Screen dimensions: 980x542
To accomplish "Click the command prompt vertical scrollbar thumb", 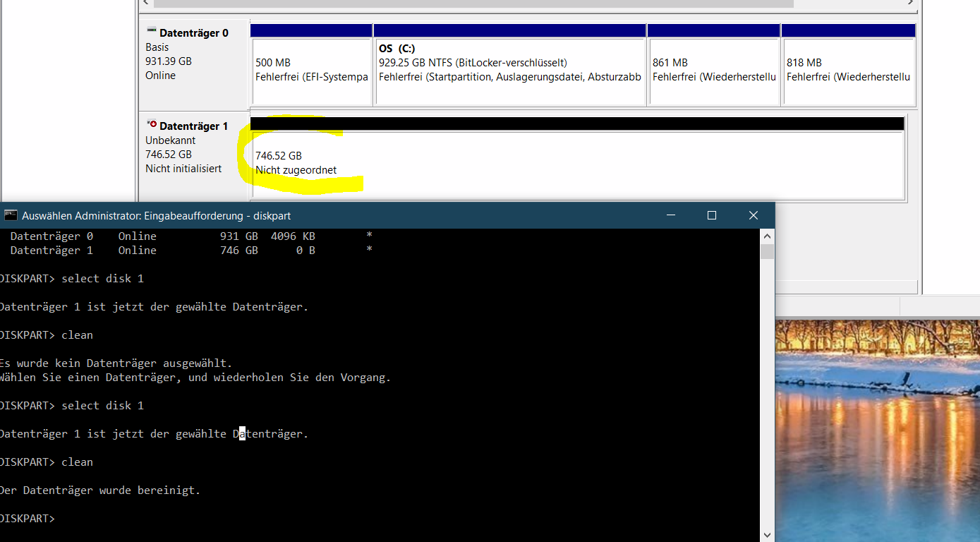I will pos(767,251).
